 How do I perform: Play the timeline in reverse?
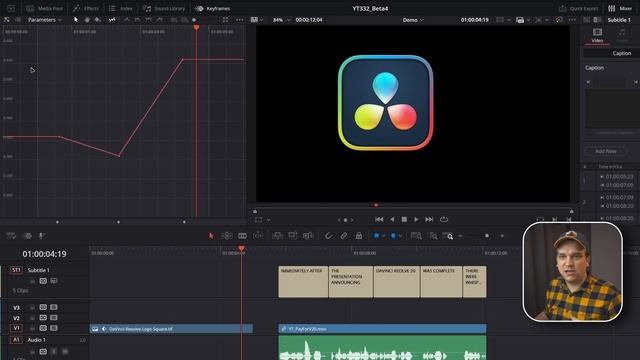(392, 219)
